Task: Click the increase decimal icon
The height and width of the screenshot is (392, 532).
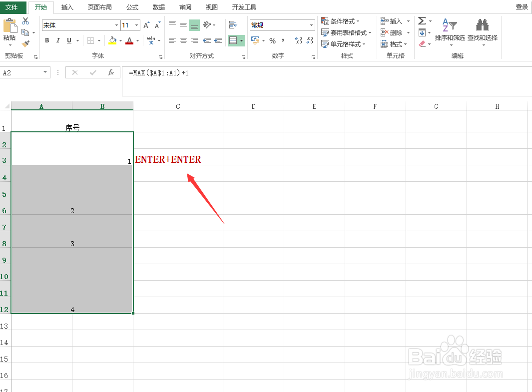Action: click(298, 40)
